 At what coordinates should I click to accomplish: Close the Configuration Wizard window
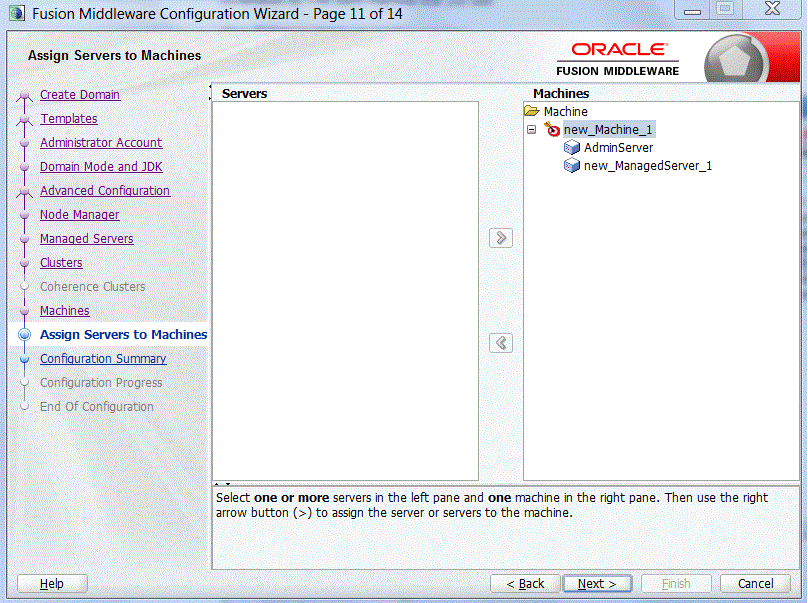click(x=772, y=9)
